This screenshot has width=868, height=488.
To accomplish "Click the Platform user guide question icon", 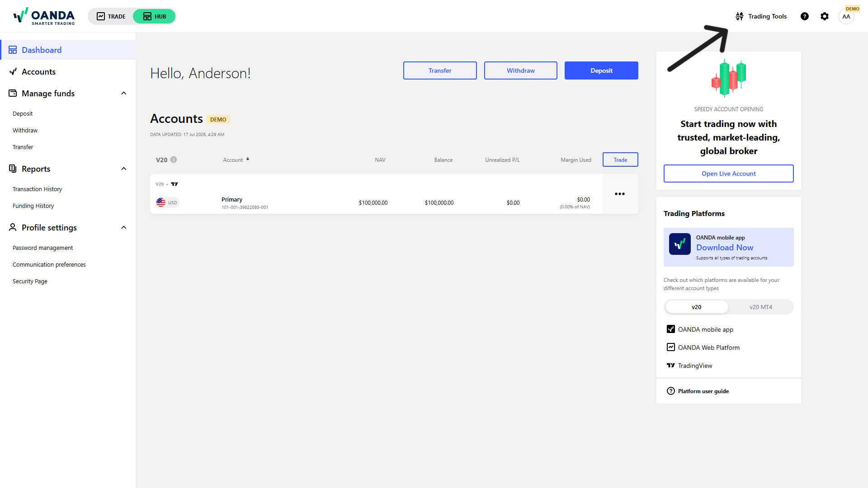I will pyautogui.click(x=671, y=391).
